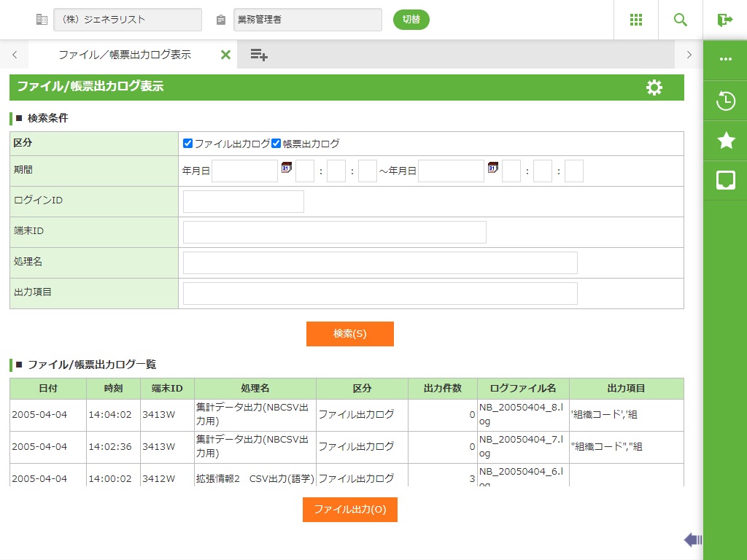Open settings gear in page title bar

[654, 87]
